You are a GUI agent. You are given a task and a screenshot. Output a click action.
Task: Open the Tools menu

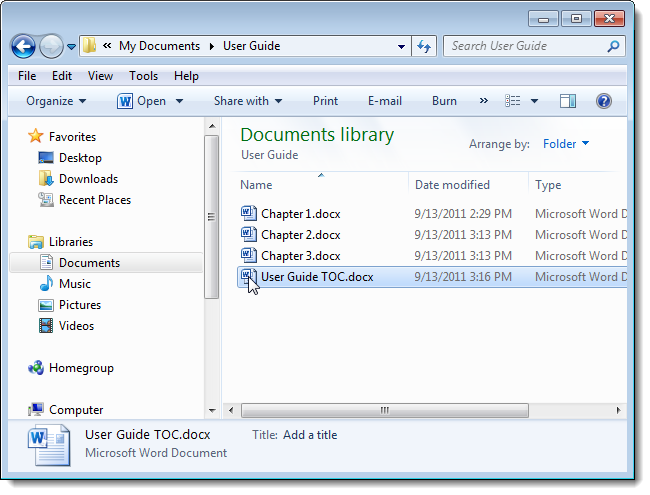143,76
